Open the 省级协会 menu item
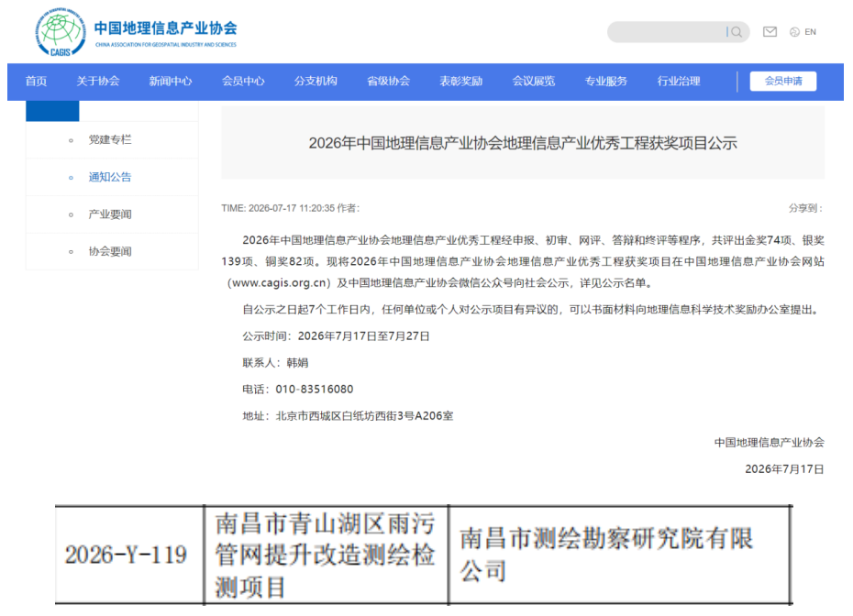 pyautogui.click(x=388, y=81)
